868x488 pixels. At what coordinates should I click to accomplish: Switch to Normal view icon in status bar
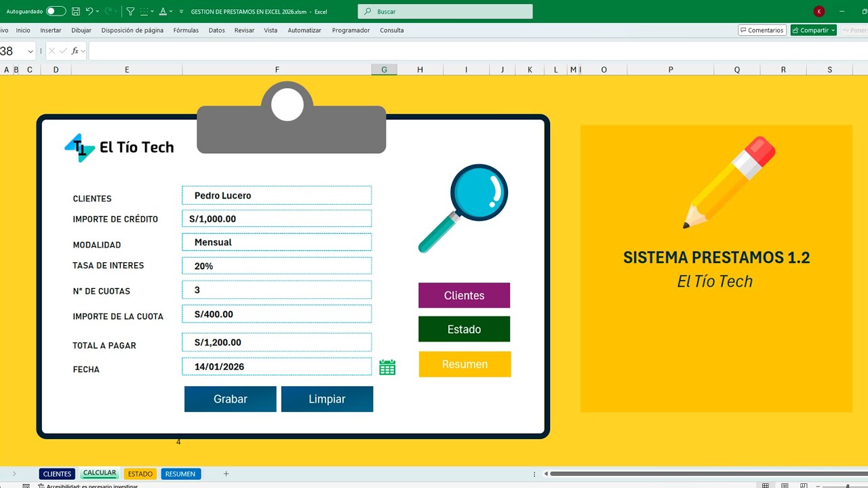[x=766, y=485]
